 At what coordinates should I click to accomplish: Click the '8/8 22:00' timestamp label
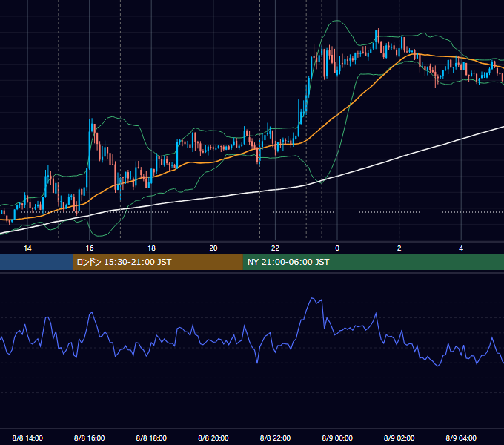275,438
